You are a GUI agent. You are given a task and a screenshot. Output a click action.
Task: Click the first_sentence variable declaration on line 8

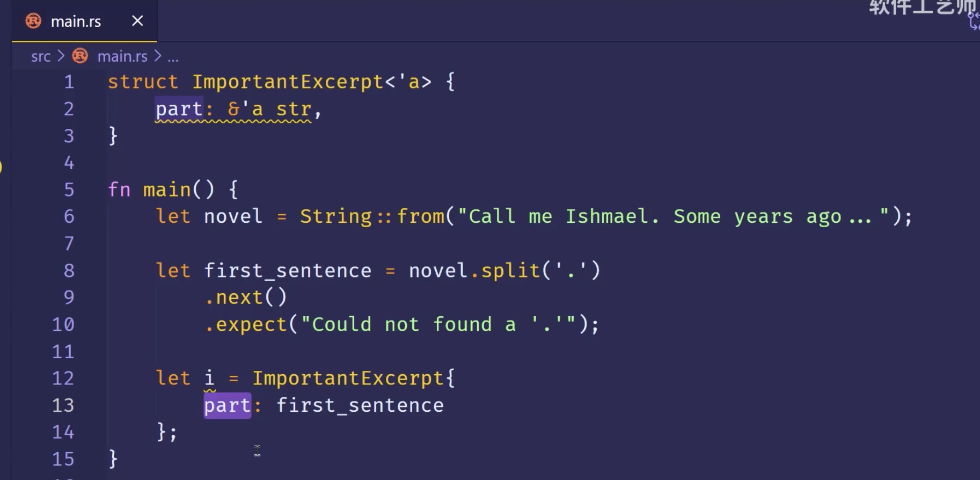[x=287, y=271]
